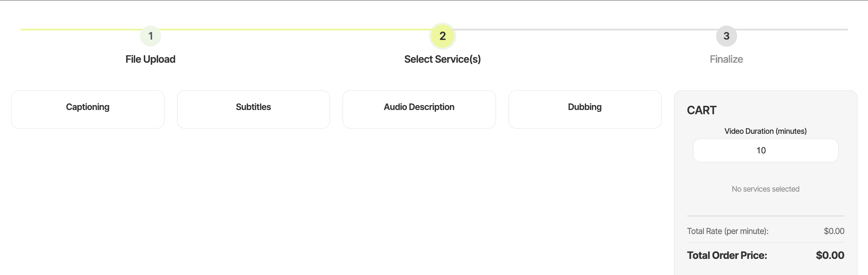Click the bold Total Order Price $0.00 amount
This screenshot has height=275, width=868.
pyautogui.click(x=830, y=255)
